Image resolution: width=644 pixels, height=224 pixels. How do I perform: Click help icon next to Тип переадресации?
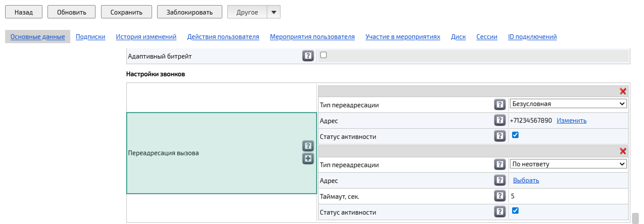pos(500,104)
